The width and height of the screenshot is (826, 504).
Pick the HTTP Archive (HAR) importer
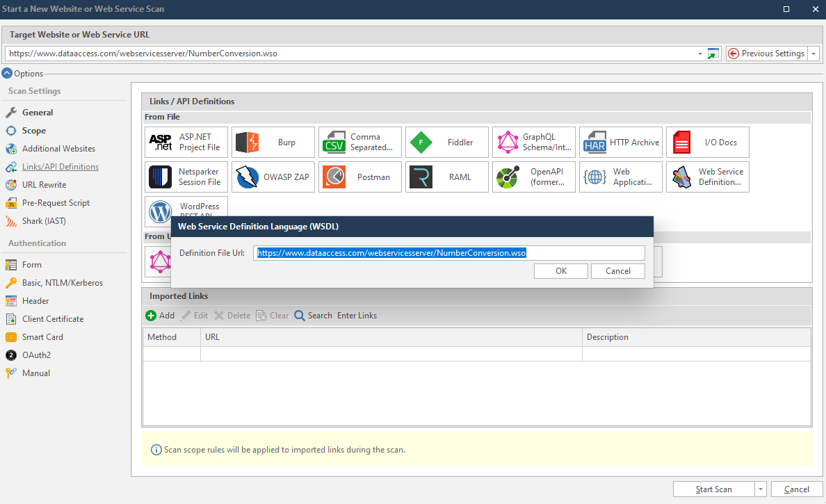tap(620, 142)
